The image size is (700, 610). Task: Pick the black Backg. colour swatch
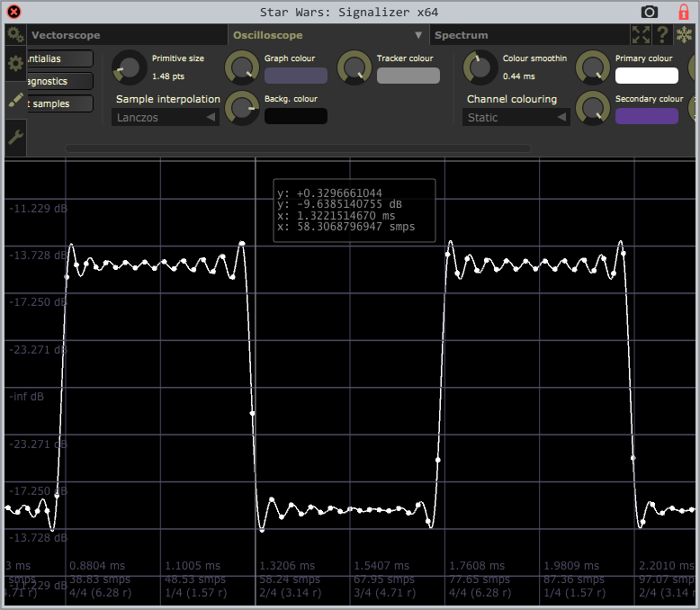tap(295, 116)
